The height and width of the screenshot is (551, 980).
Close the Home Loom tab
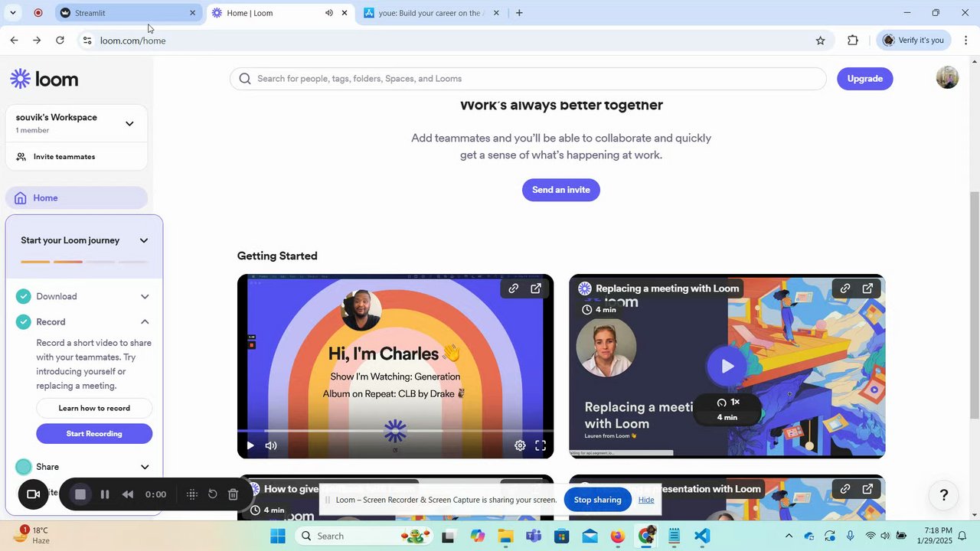click(x=345, y=13)
